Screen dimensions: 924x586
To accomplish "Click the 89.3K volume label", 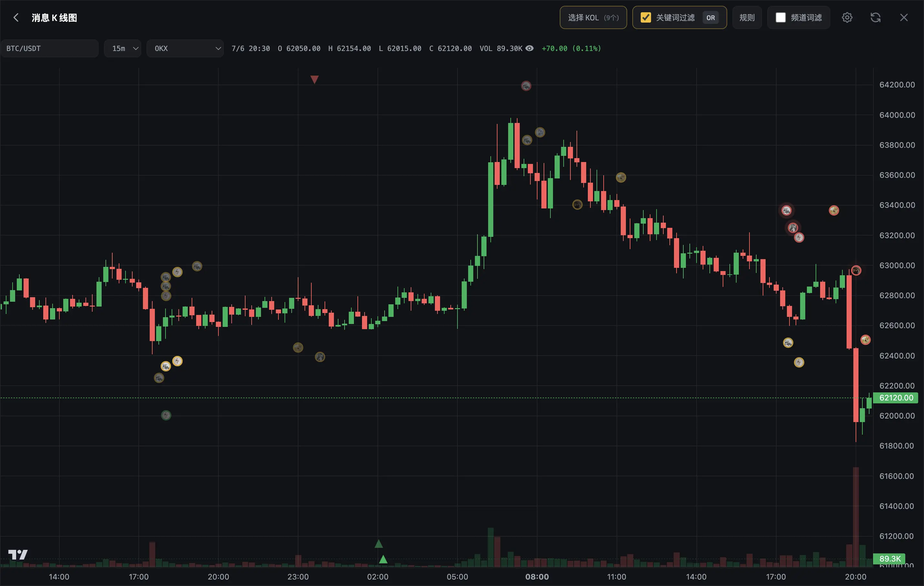I will [x=889, y=559].
